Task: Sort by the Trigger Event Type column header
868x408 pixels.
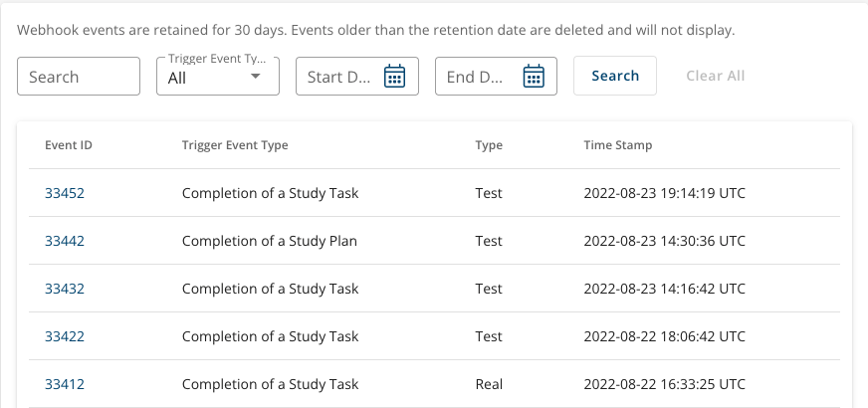Action: [235, 145]
